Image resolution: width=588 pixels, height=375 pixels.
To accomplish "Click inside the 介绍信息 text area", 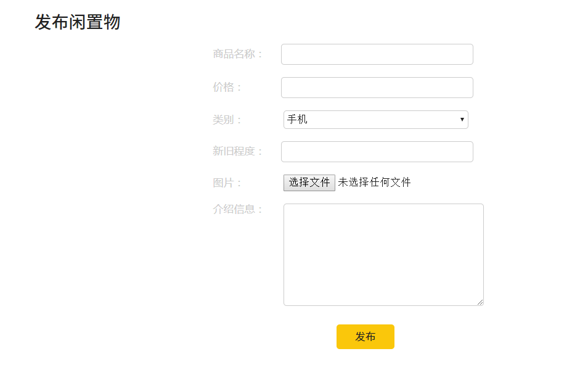I will tap(383, 254).
